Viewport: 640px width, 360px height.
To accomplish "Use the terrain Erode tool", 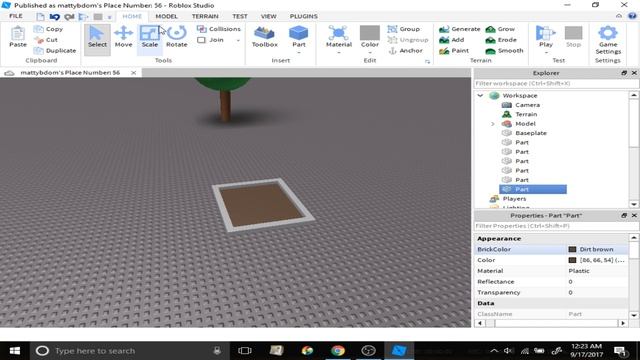I will pyautogui.click(x=501, y=40).
